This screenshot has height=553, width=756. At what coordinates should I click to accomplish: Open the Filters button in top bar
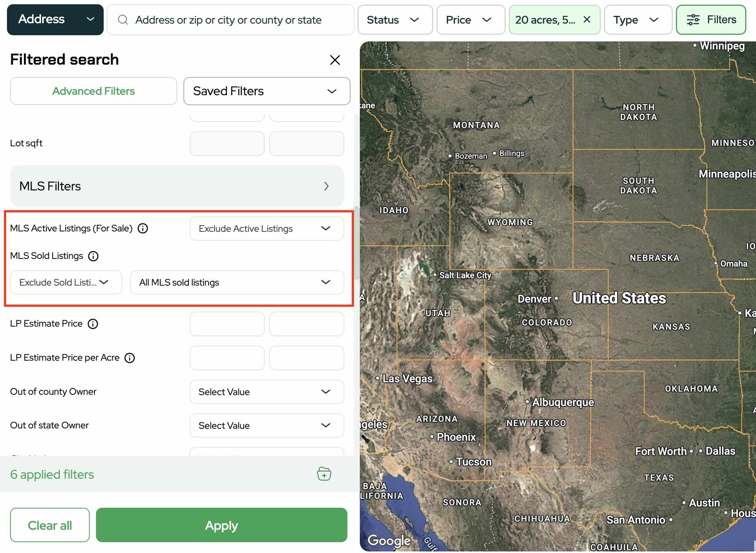click(x=711, y=20)
